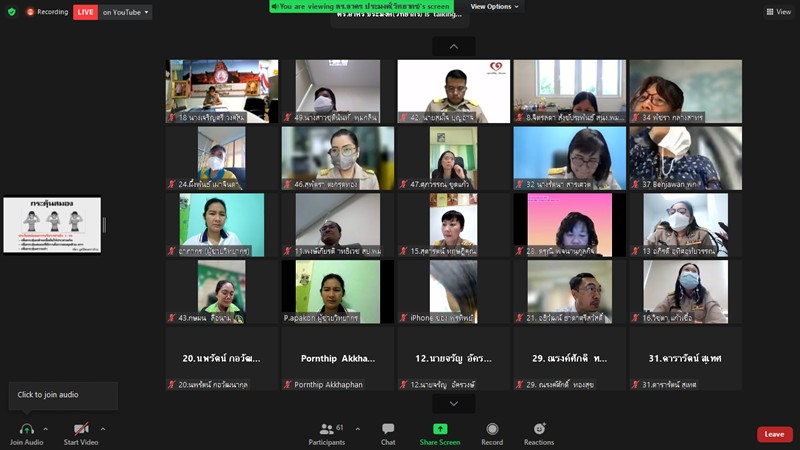800x450 pixels.
Task: Click the resize handle beside shared screen thumbnail
Action: pos(105,225)
